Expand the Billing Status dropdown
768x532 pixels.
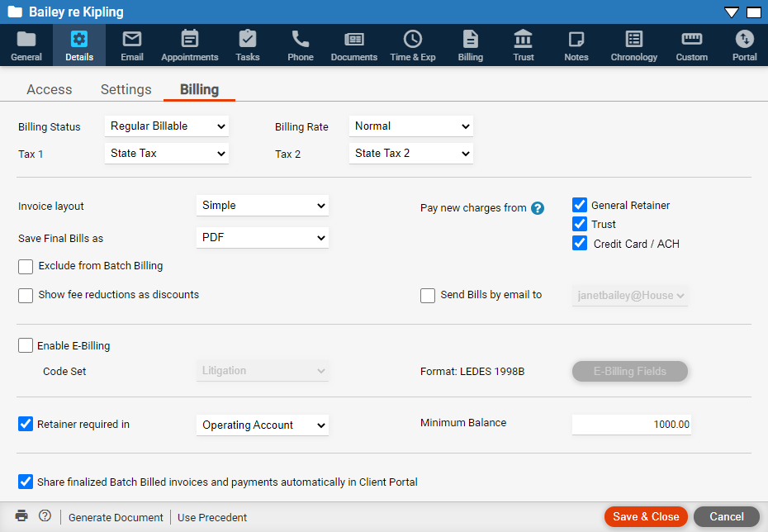coord(167,126)
